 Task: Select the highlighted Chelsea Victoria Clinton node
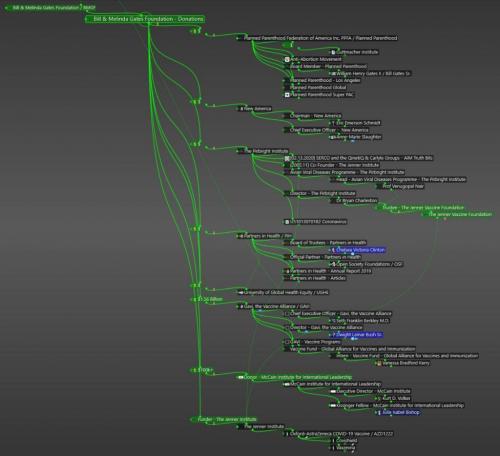tap(358, 250)
